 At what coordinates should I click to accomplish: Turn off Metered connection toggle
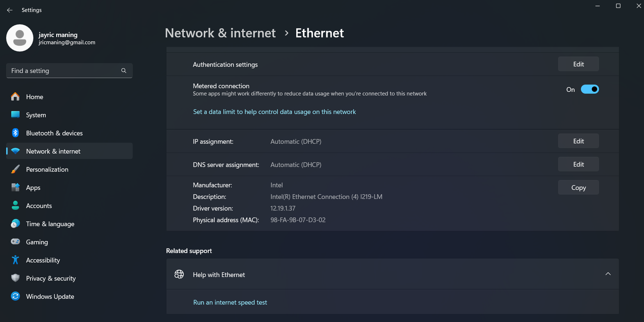pos(589,89)
